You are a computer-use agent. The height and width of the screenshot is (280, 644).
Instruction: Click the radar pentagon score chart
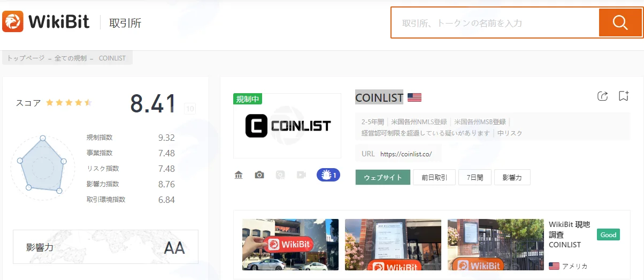42,167
